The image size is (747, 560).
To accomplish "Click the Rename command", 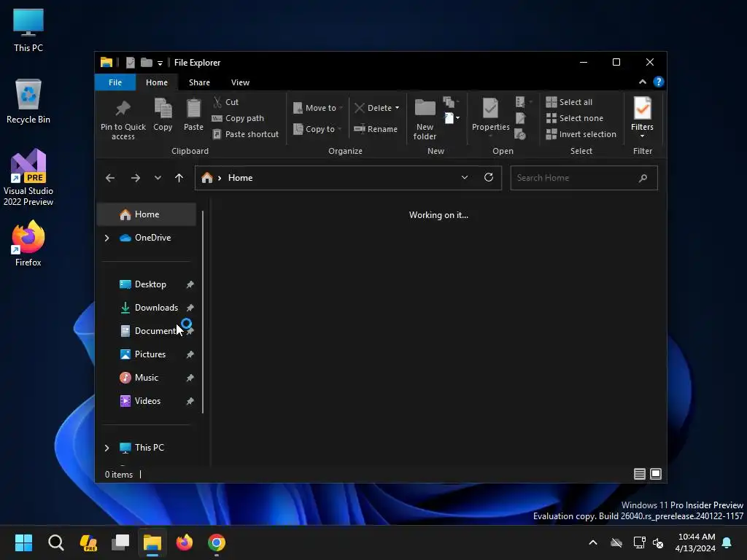I will (x=376, y=129).
